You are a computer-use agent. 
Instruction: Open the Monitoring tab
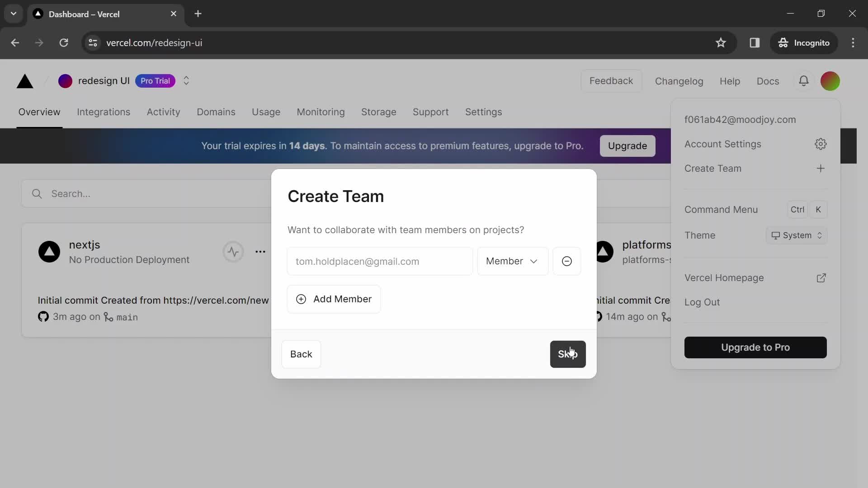click(x=321, y=112)
